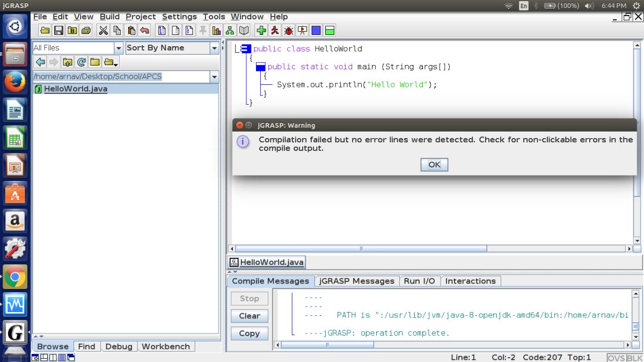
Task: Click the messages pane horizontal scrollbar
Action: [452, 345]
